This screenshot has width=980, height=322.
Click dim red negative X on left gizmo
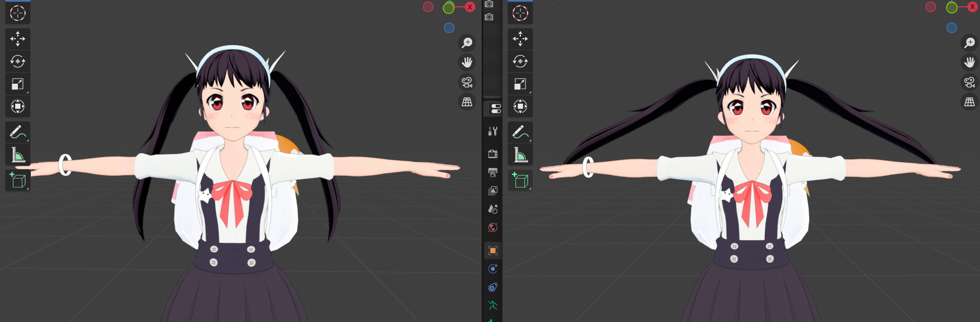tap(428, 7)
